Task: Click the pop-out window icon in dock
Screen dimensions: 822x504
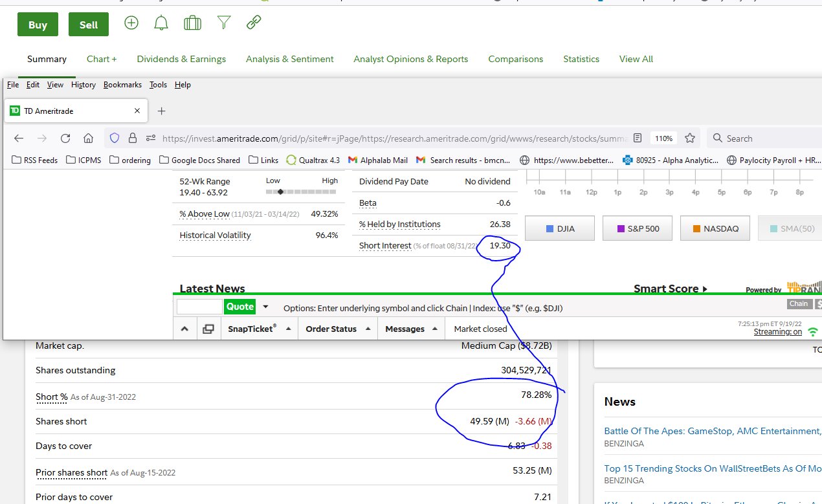Action: 208,329
